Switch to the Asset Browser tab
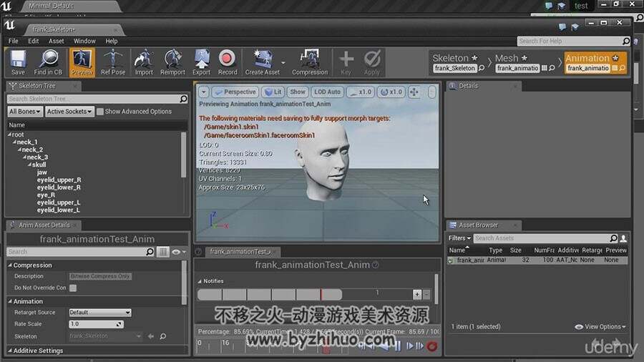Screen dimensions: 644x362 point(483,225)
